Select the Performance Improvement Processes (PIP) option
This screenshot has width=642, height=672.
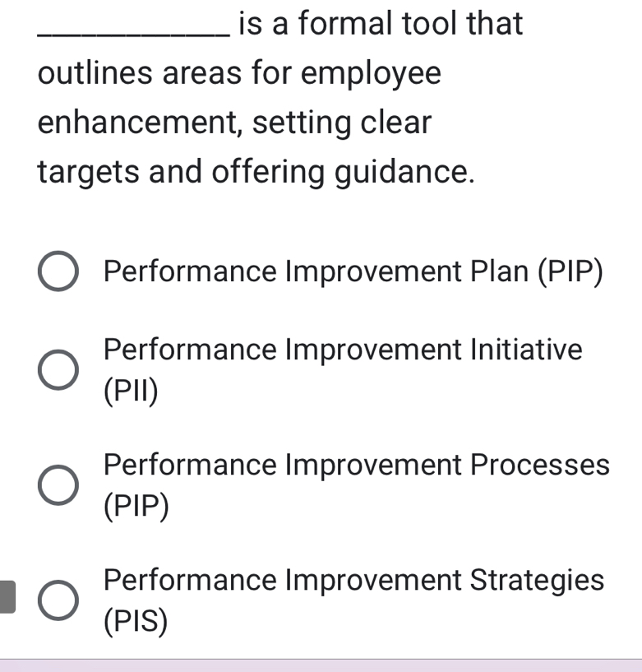pos(58,484)
